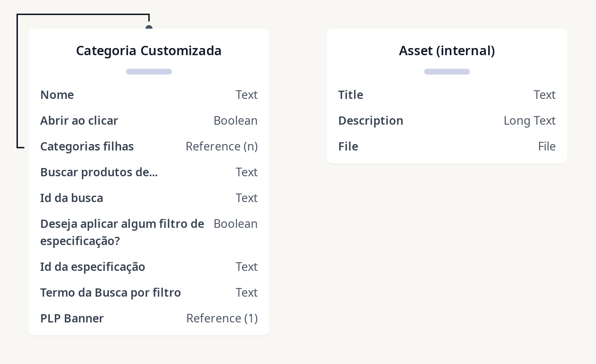Screen dimensions: 596x364
Task: Click the Boolean type of Abrir ao clicar
Action: (x=236, y=121)
